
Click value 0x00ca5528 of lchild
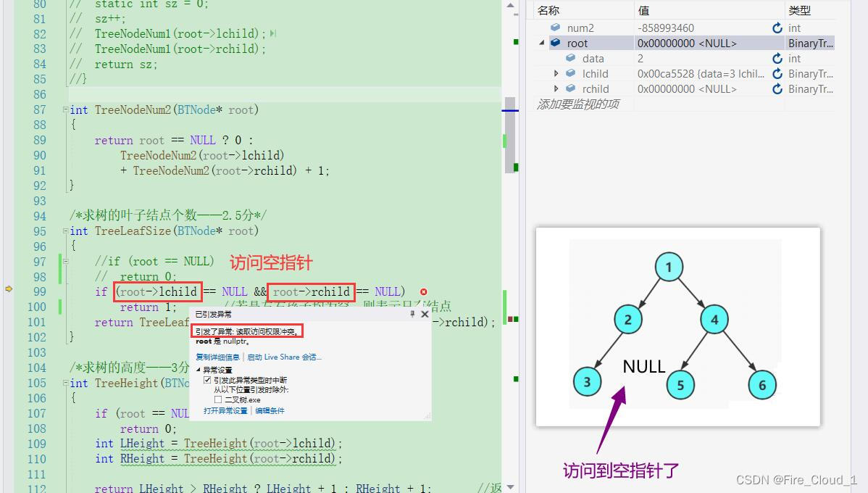click(x=701, y=74)
